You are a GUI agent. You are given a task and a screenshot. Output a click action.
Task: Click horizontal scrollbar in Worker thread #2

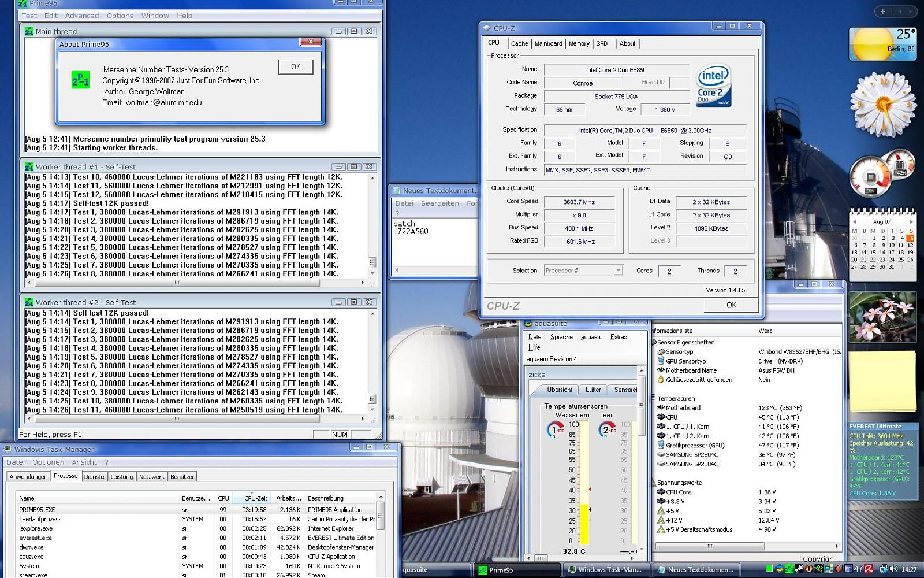(x=177, y=418)
